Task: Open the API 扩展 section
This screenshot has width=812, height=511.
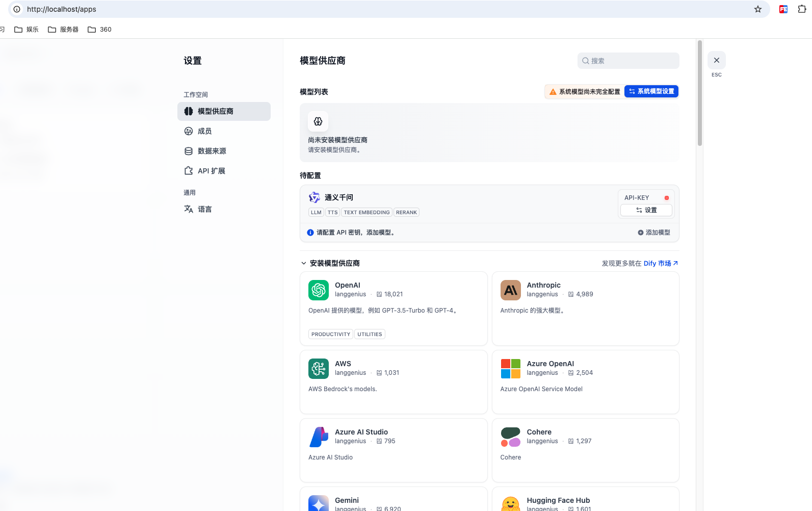Action: (x=224, y=171)
